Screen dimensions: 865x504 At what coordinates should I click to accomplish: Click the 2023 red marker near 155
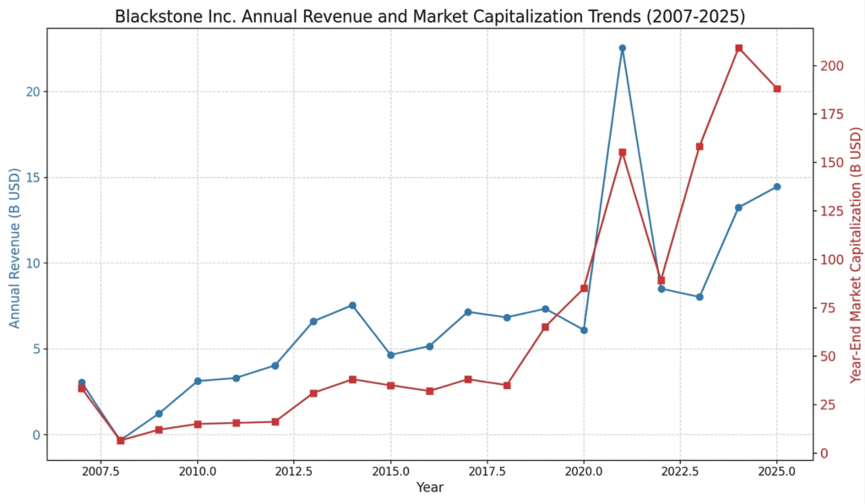[x=699, y=145]
